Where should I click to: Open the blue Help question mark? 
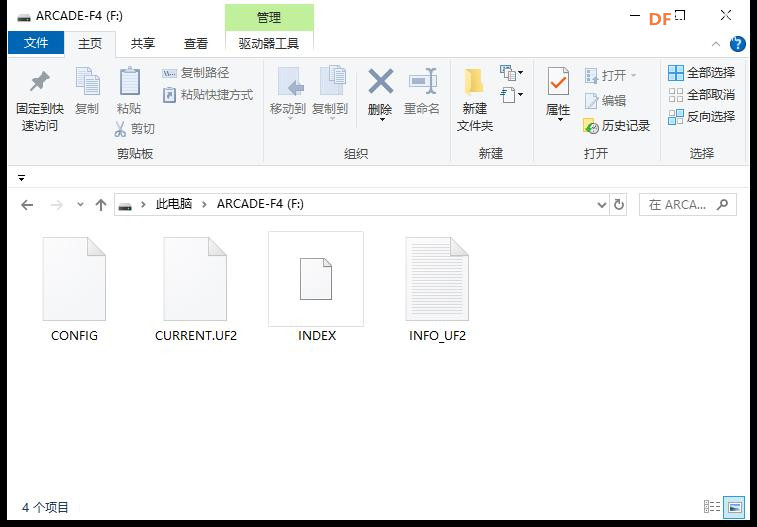pyautogui.click(x=737, y=44)
